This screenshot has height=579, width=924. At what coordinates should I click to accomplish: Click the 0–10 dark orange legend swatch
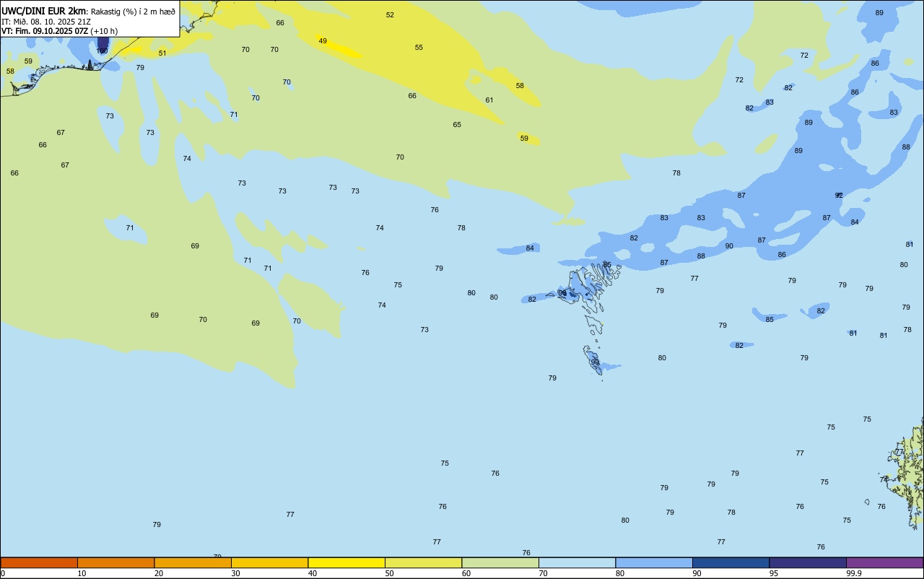click(39, 562)
